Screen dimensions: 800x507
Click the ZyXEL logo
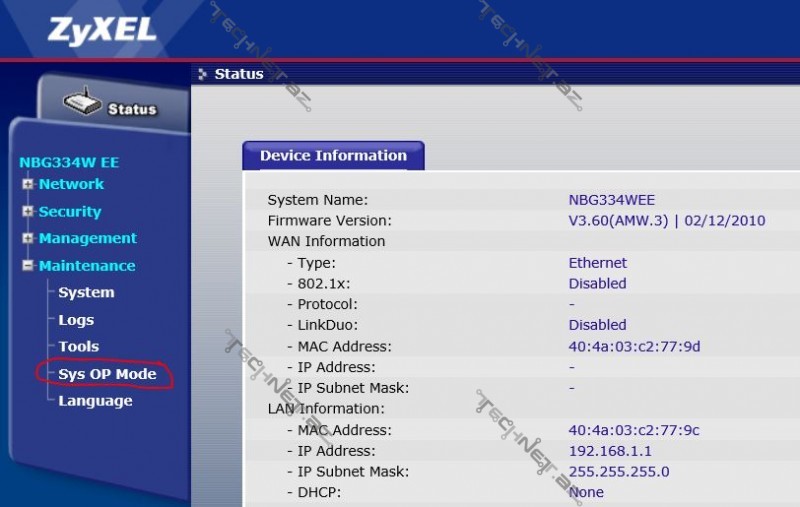[102, 29]
